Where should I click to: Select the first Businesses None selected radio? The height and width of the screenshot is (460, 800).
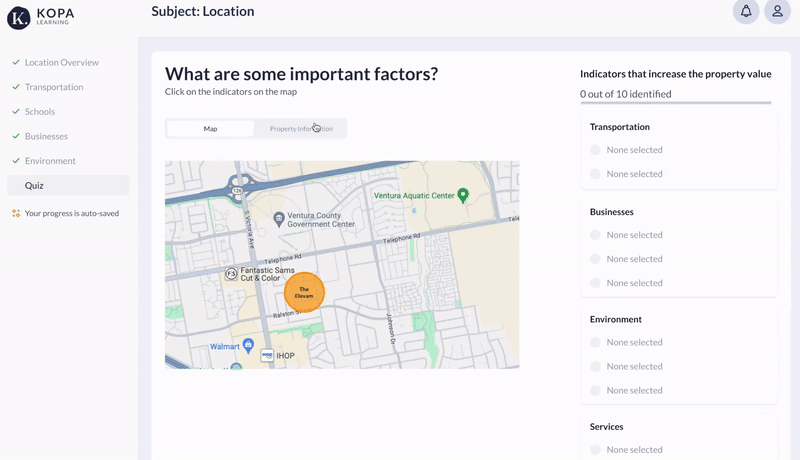pyautogui.click(x=595, y=235)
